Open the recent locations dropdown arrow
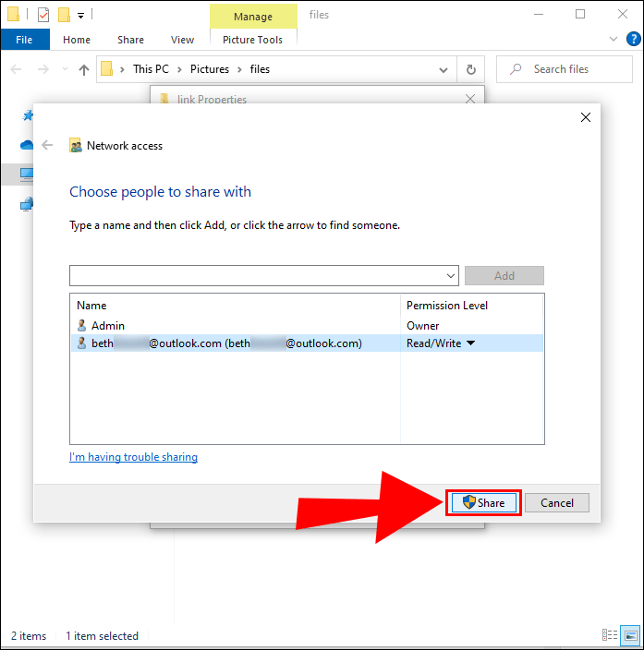 pyautogui.click(x=65, y=69)
